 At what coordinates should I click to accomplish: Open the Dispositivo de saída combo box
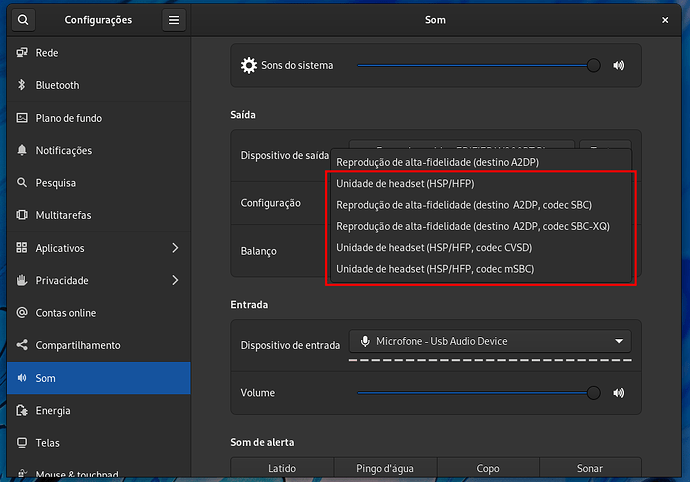coord(462,145)
